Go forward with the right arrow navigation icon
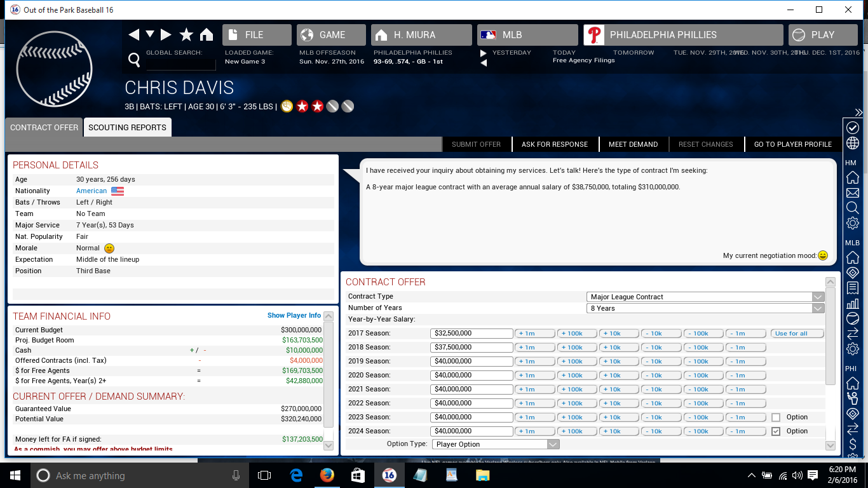The height and width of the screenshot is (488, 868). pyautogui.click(x=166, y=34)
